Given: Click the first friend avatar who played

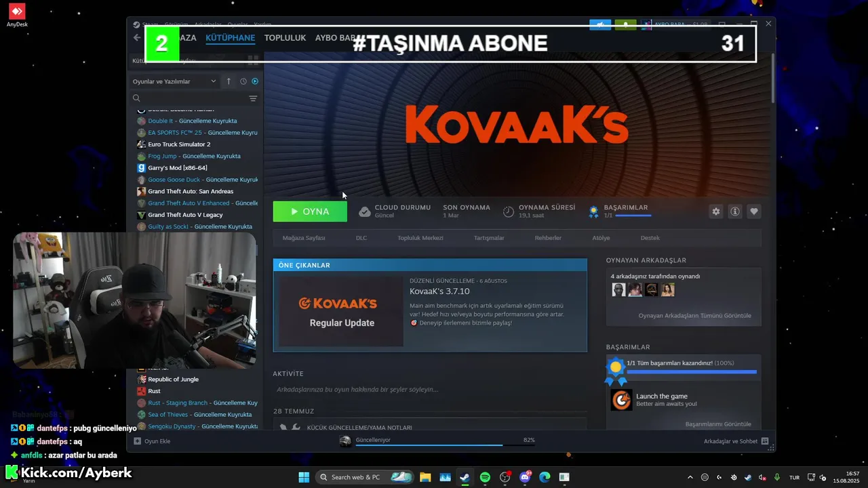Looking at the screenshot, I should tap(618, 290).
